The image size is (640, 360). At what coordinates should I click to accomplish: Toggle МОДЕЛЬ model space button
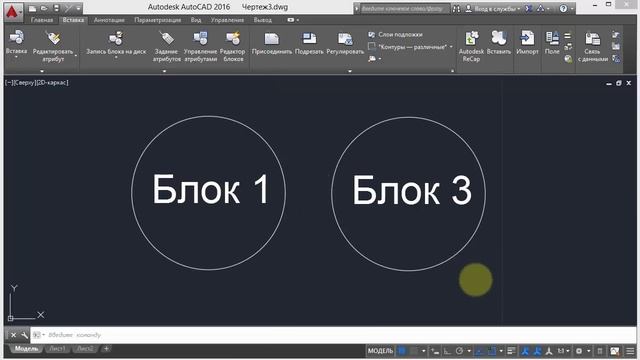(380, 351)
